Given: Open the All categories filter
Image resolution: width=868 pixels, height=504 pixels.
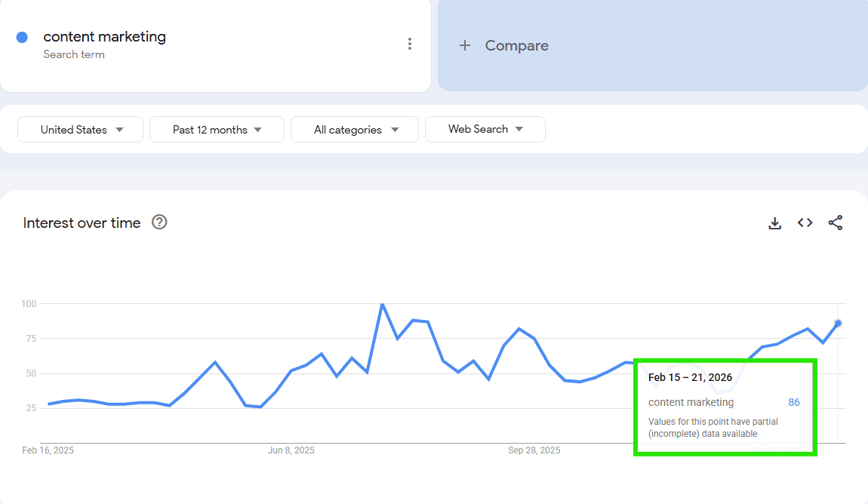Looking at the screenshot, I should [354, 130].
